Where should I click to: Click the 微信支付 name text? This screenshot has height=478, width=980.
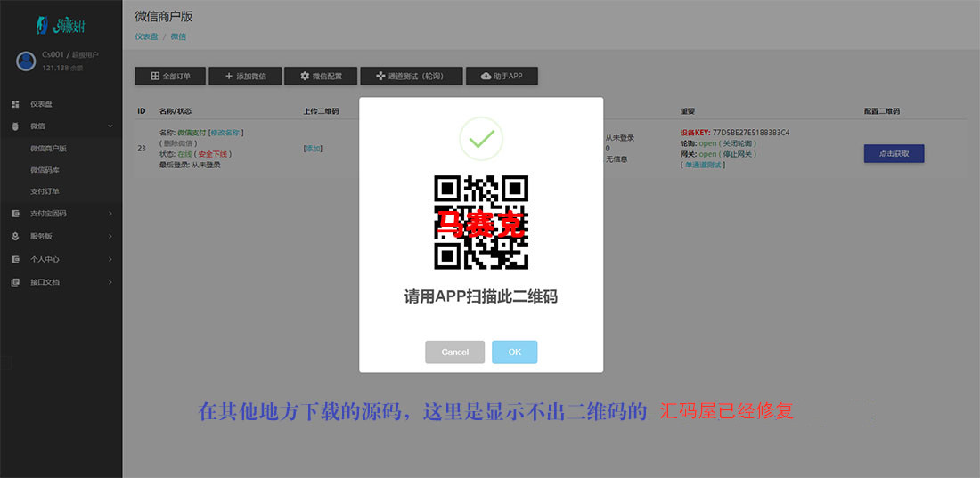tap(192, 133)
